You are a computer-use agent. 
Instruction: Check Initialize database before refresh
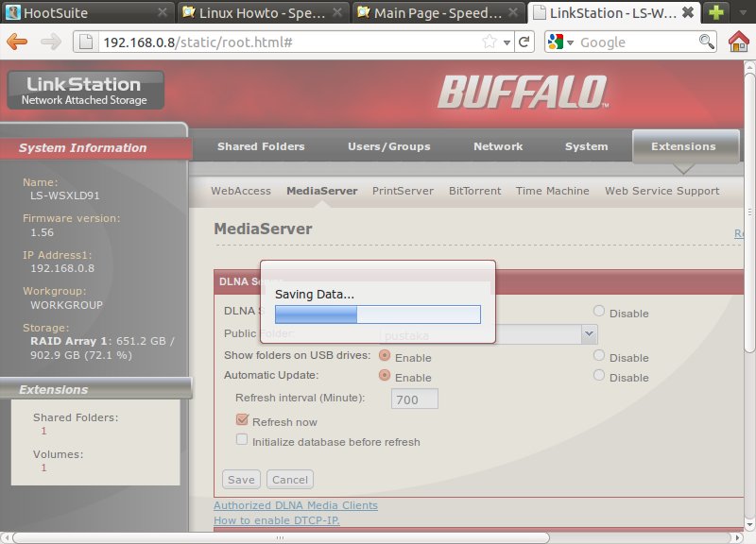pyautogui.click(x=242, y=439)
